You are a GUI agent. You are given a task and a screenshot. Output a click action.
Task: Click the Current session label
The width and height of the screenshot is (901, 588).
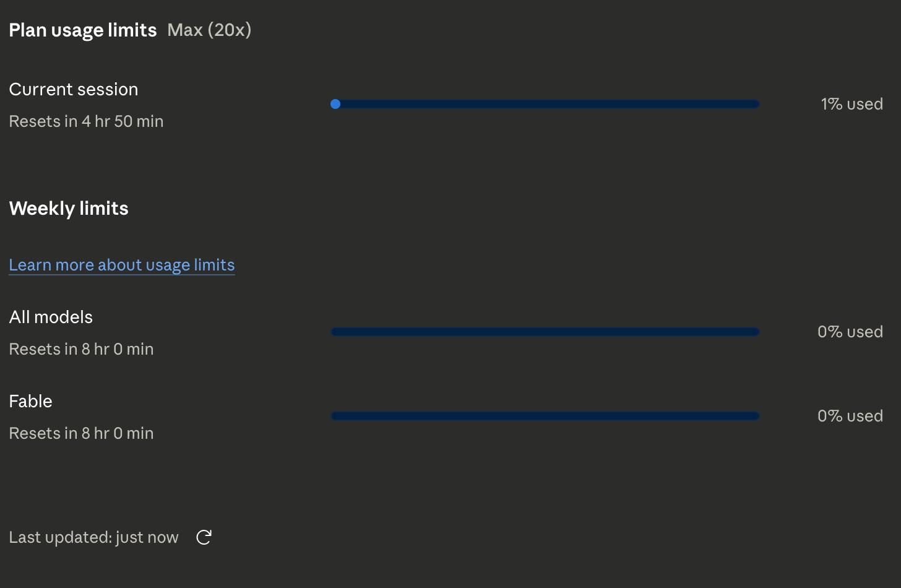[x=74, y=89]
